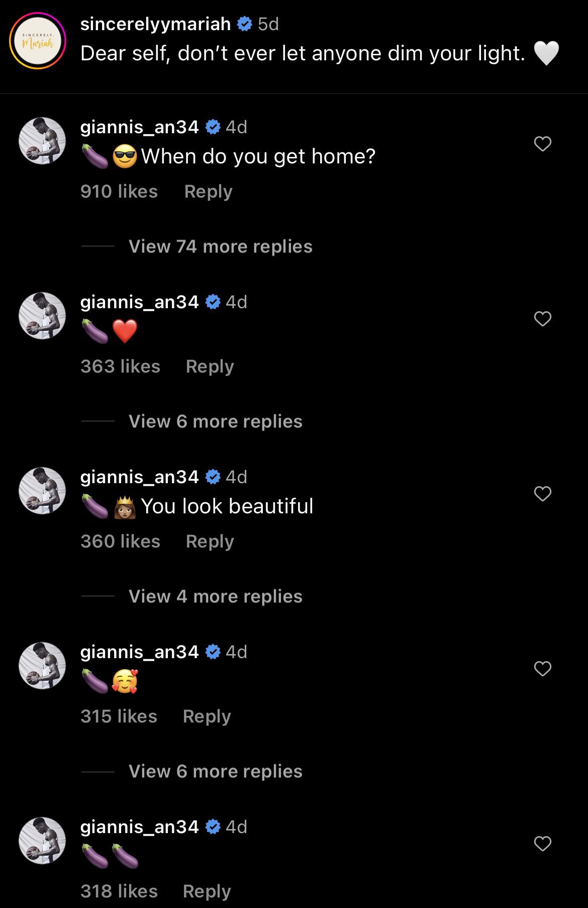588x908 pixels.
Task: Expand 'View 4 more replies'
Action: tap(215, 596)
